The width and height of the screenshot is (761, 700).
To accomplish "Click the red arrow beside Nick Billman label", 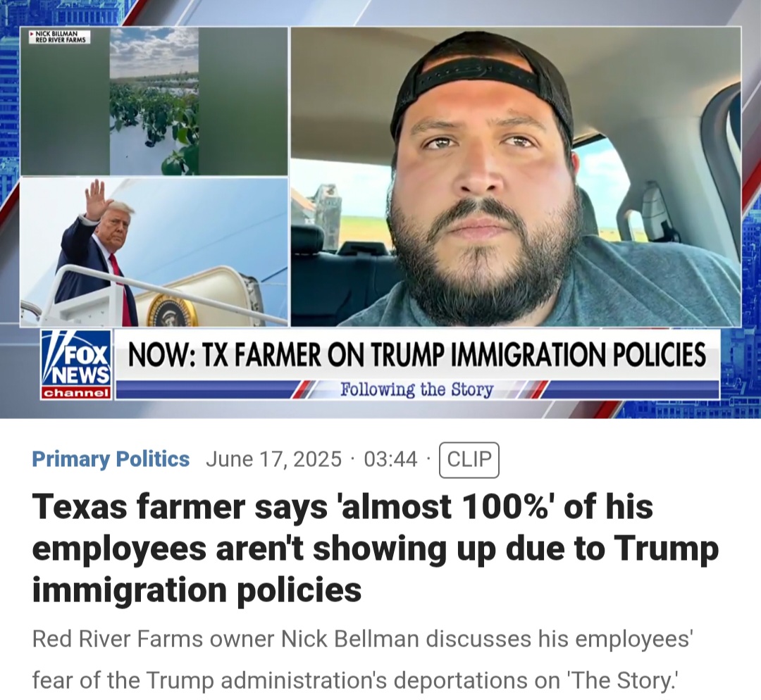I will pyautogui.click(x=32, y=34).
